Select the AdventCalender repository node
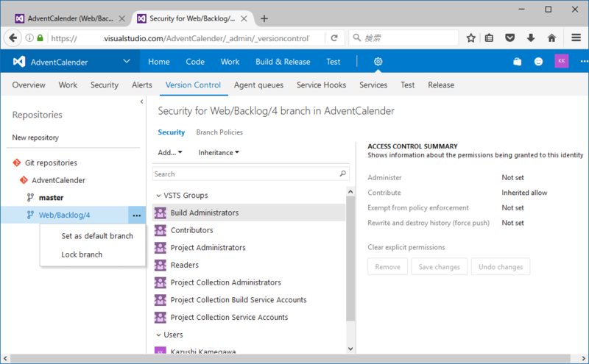This screenshot has height=364, width=589. [58, 180]
